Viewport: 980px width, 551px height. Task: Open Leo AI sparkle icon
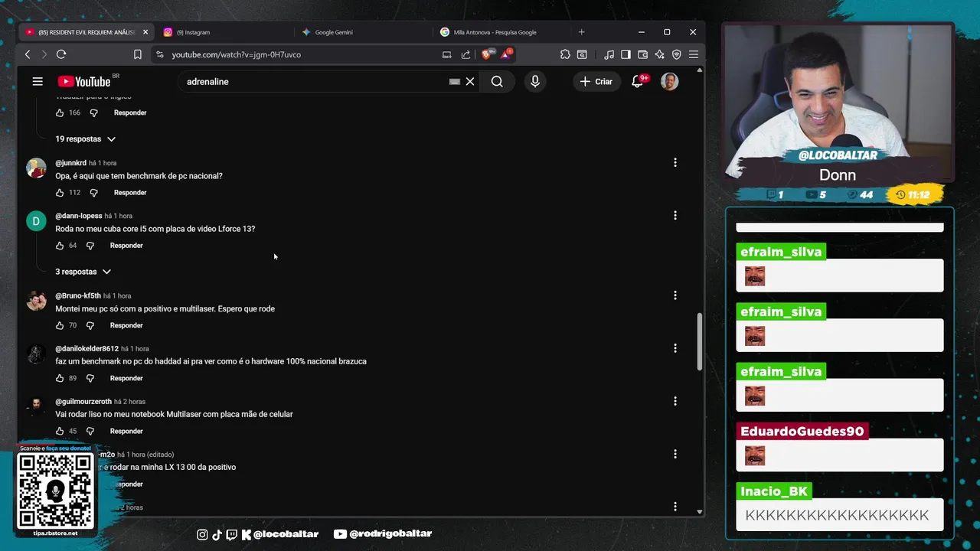click(x=659, y=54)
